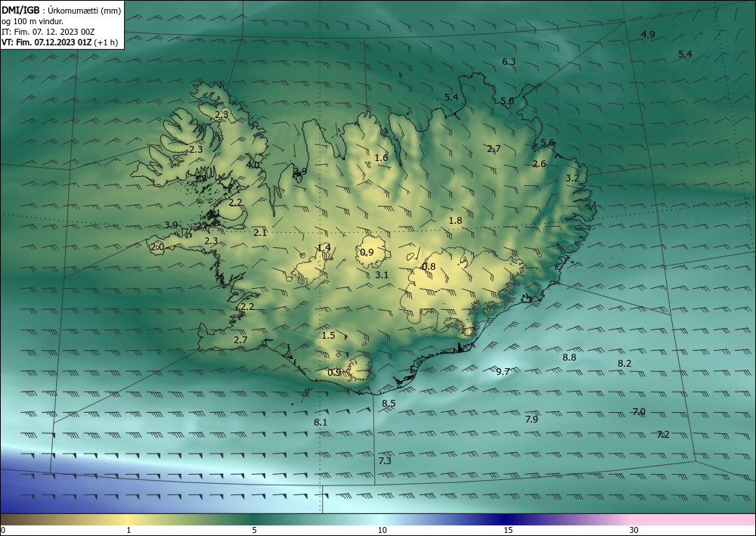Viewport: 756px width, 536px height.
Task: Click the 1.8 value in the interior
Action: coord(455,221)
